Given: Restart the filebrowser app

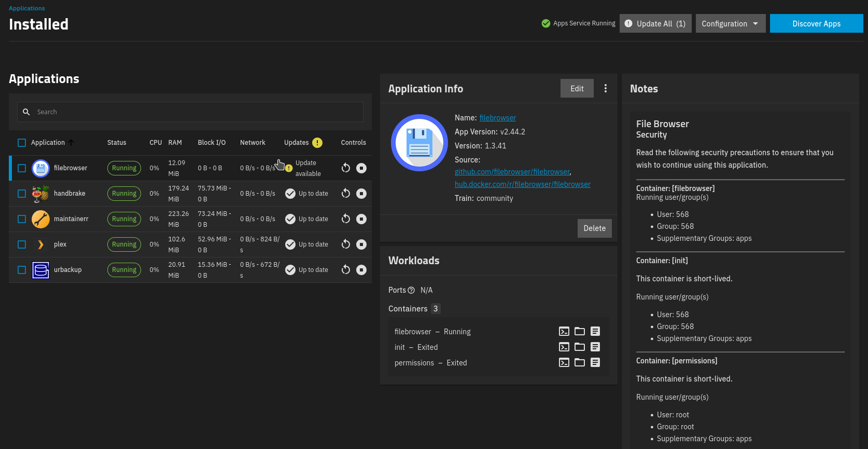Looking at the screenshot, I should (346, 168).
